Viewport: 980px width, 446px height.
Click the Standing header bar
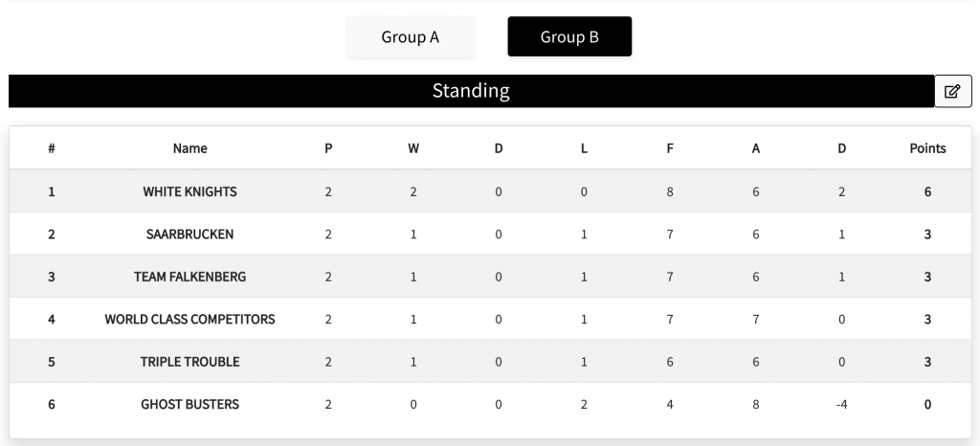coord(471,91)
